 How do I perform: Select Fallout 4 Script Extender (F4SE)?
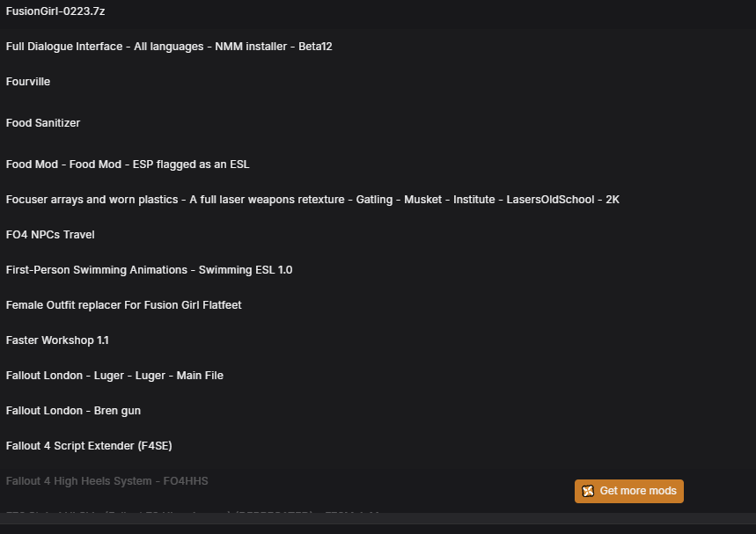click(x=378, y=446)
